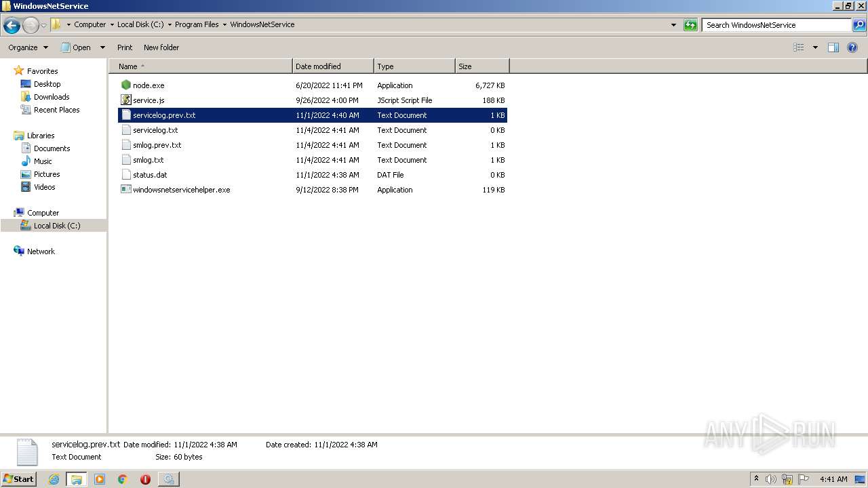The width and height of the screenshot is (868, 488).
Task: Open Downloads in the Favorites list
Action: click(x=52, y=97)
